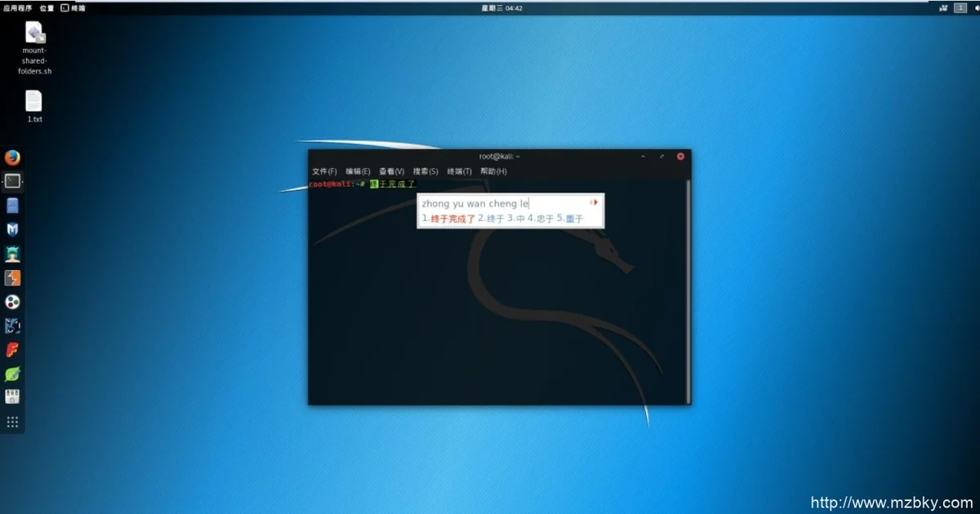Image resolution: width=980 pixels, height=514 pixels.
Task: Click the Terminal icon in the dock
Action: 12,181
